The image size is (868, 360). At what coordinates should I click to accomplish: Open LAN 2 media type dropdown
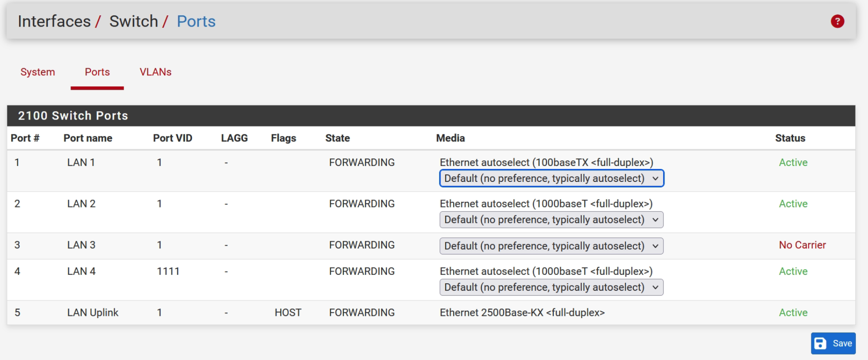click(551, 220)
